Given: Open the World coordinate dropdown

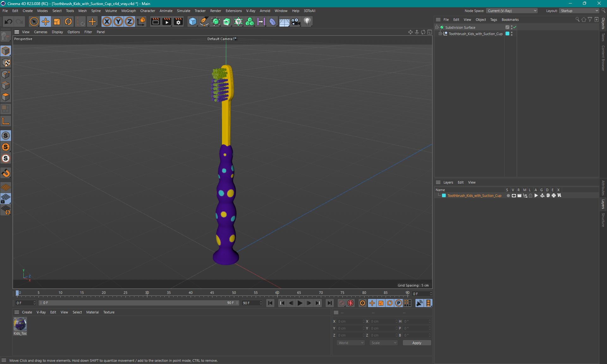Looking at the screenshot, I should pyautogui.click(x=351, y=343).
